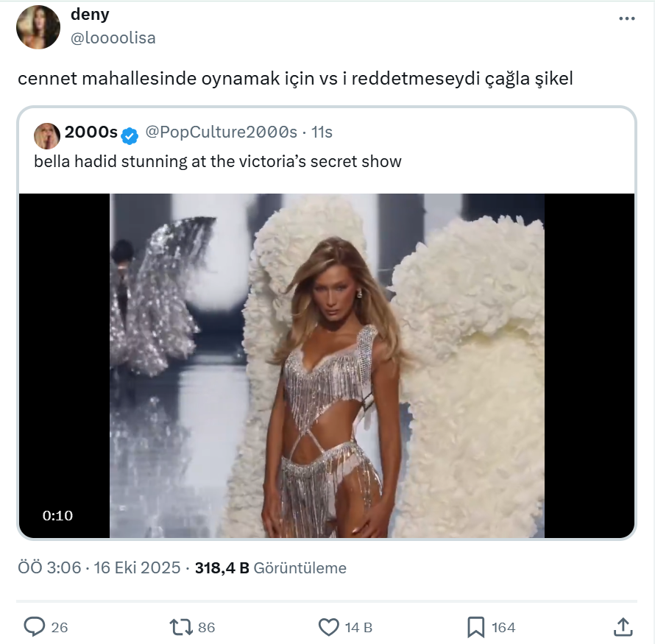Click the blue verified badge next to 2000s
This screenshot has width=655, height=644.
[x=130, y=134]
